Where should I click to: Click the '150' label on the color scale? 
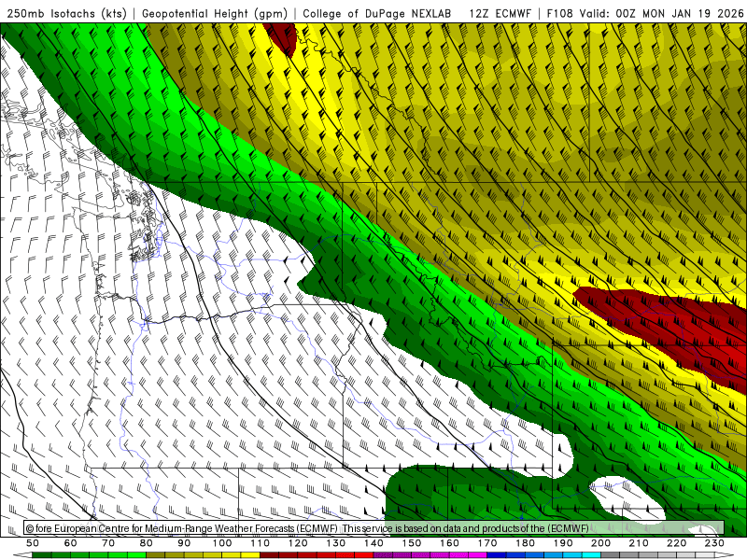point(412,543)
